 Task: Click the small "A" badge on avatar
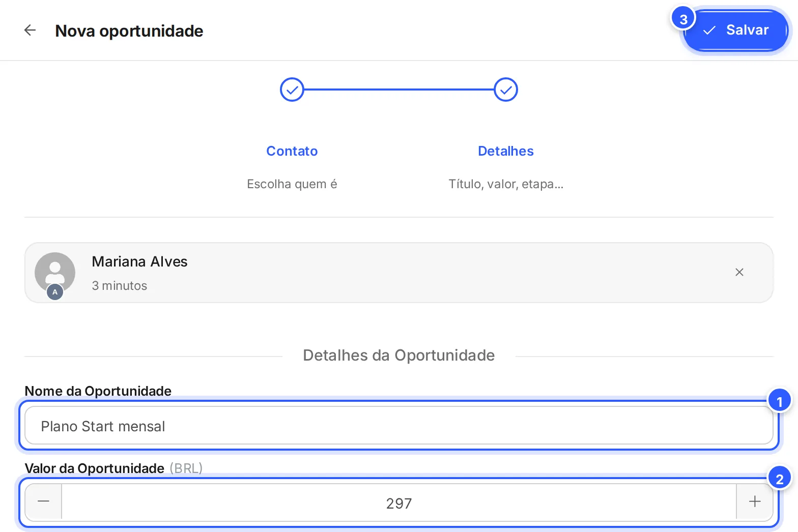(x=55, y=292)
